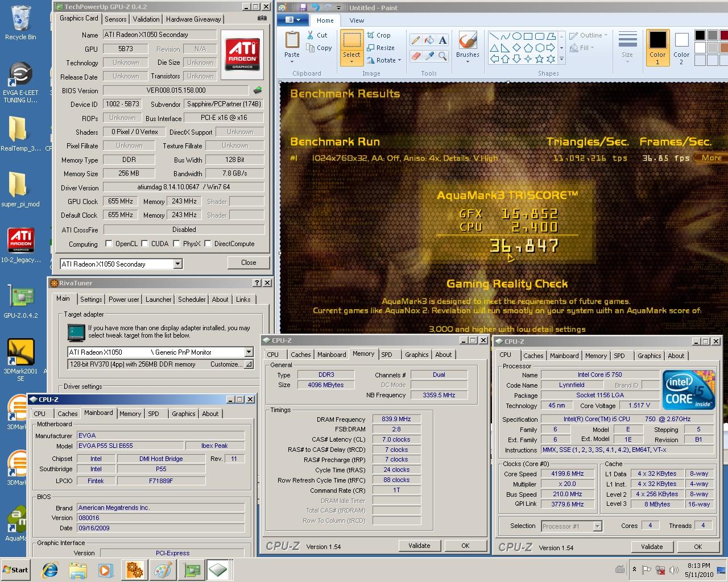This screenshot has height=582, width=728.
Task: Open the EVGA E-LEET Tuning Utility desktop icon
Action: pyautogui.click(x=20, y=82)
